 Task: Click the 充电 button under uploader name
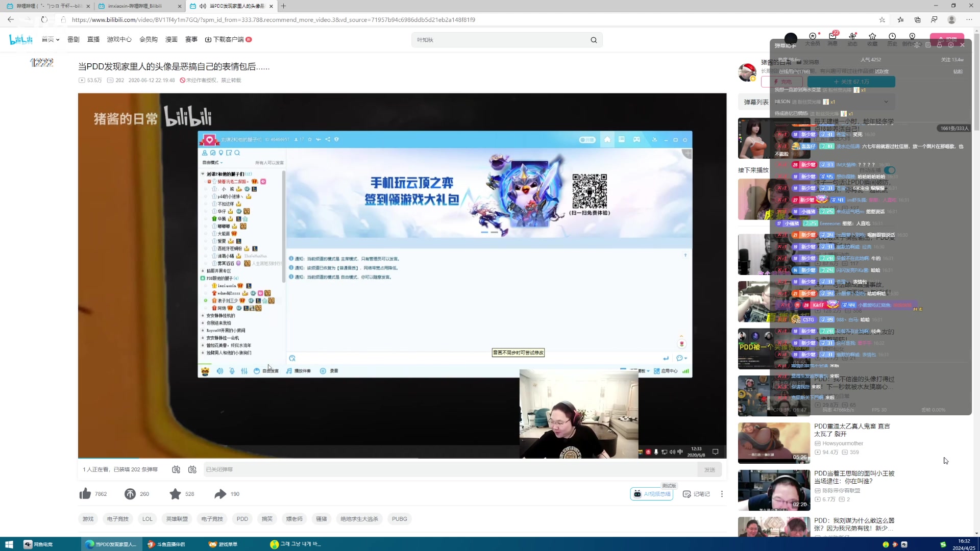click(x=781, y=82)
